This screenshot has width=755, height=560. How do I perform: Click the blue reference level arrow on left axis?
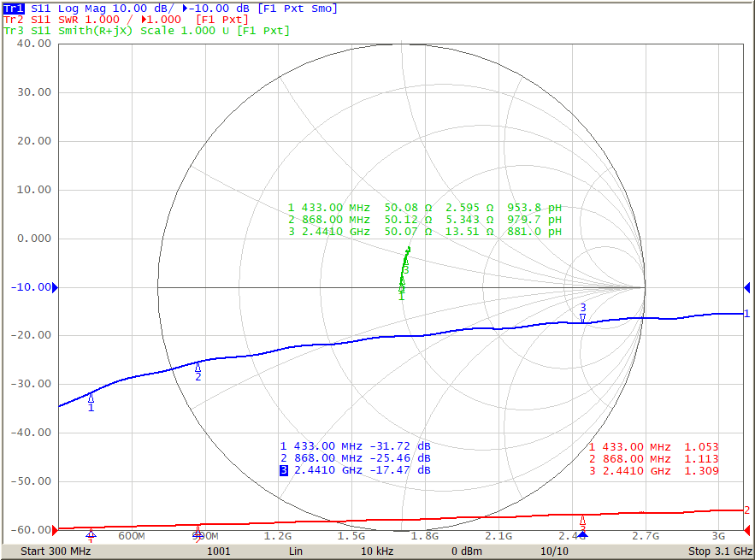point(53,287)
